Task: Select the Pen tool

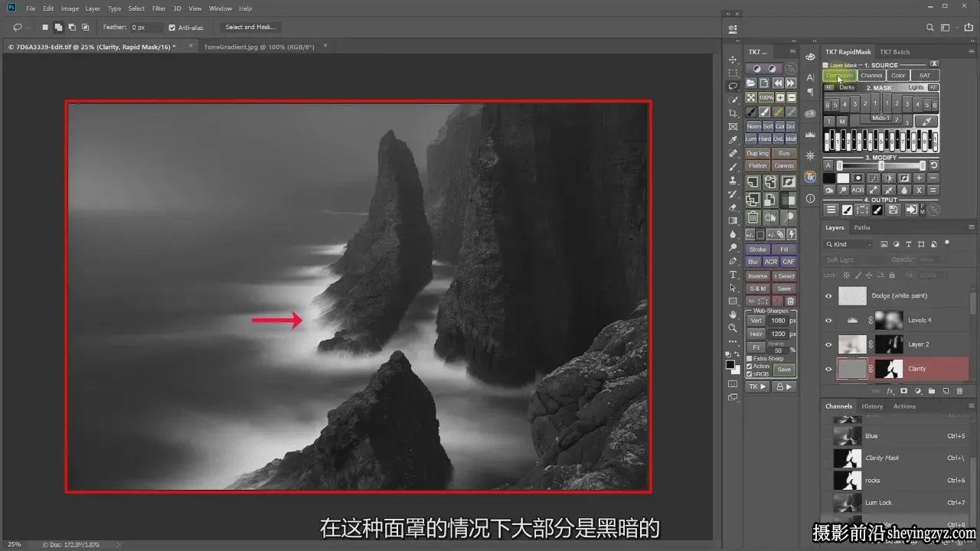Action: [x=733, y=261]
